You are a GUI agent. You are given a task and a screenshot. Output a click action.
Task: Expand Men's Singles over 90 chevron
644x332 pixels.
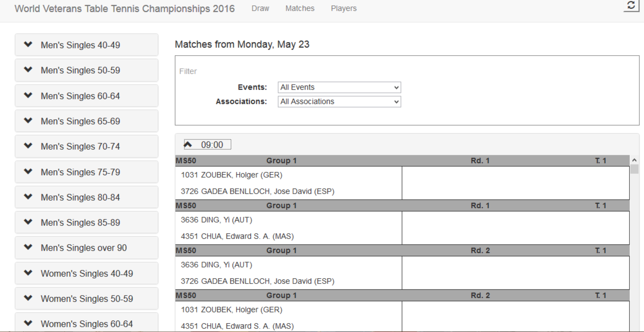pos(28,247)
